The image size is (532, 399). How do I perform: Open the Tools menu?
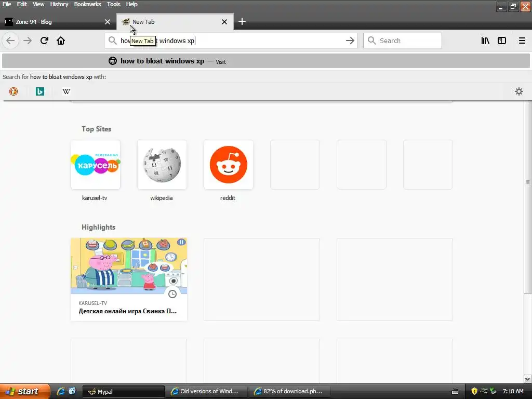[114, 4]
